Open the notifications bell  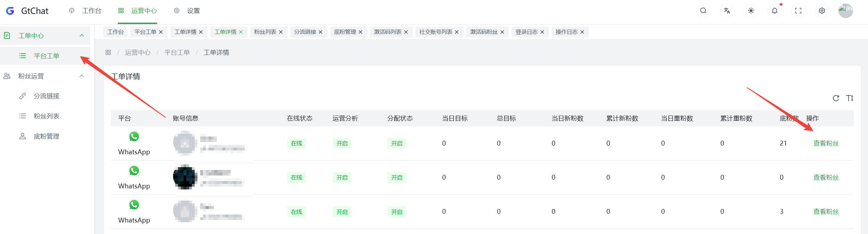coord(774,11)
